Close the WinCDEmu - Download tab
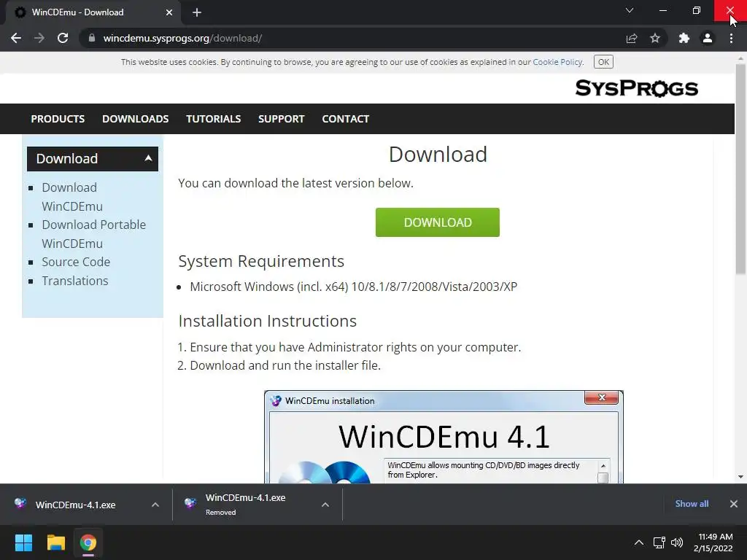This screenshot has height=560, width=747. tap(169, 12)
